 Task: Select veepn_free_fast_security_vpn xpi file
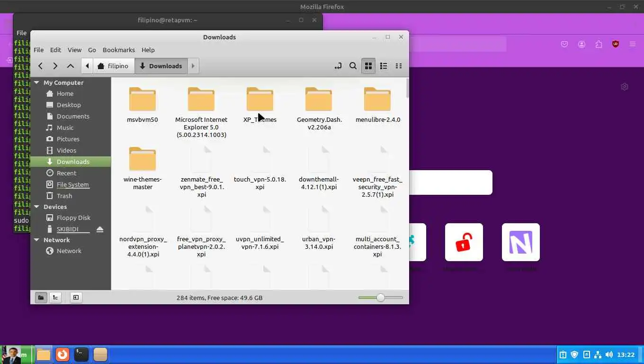coord(377,172)
